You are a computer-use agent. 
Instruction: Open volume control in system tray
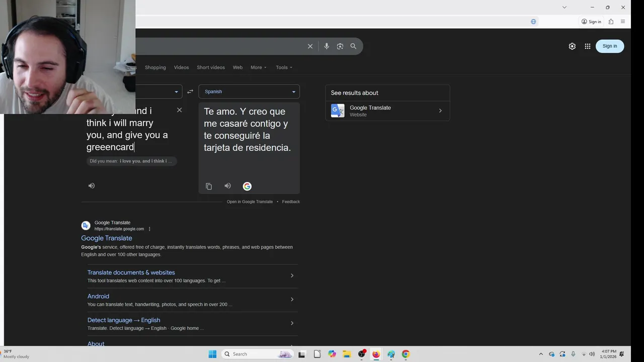pyautogui.click(x=592, y=354)
